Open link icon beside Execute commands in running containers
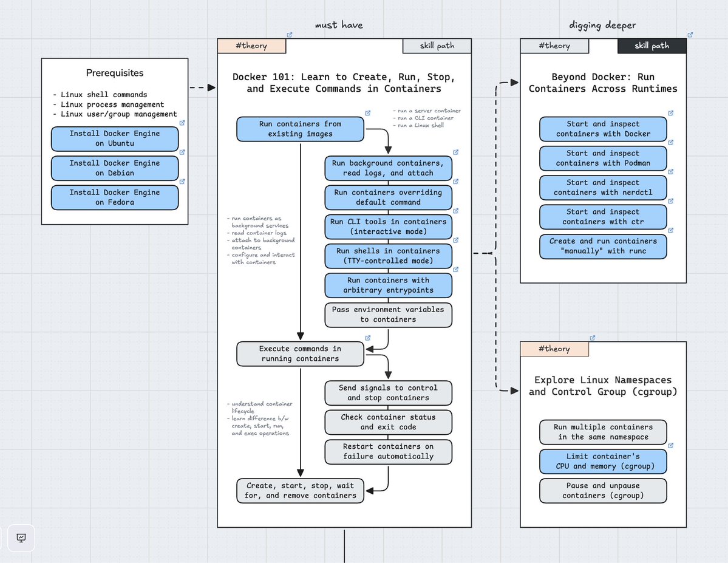Viewport: 728px width, 563px height. (368, 338)
